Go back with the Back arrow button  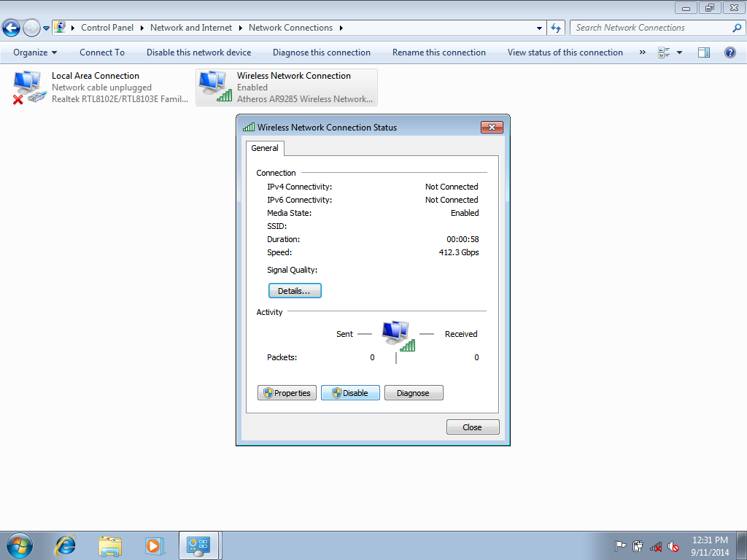[x=11, y=28]
